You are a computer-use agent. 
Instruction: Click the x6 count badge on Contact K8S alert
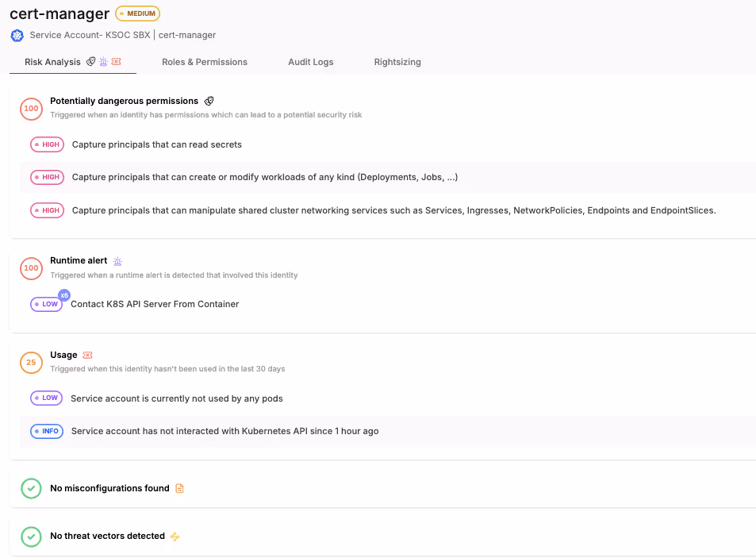(x=64, y=295)
